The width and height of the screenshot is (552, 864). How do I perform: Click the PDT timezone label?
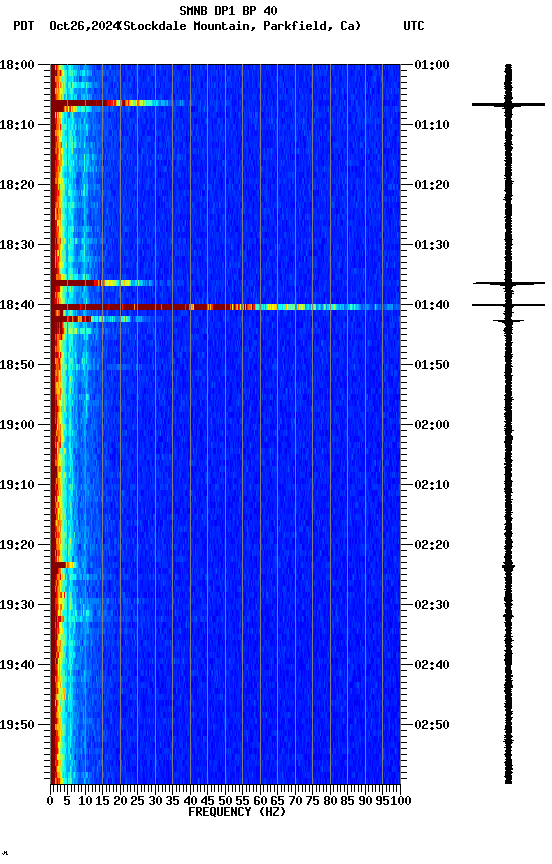coord(23,26)
